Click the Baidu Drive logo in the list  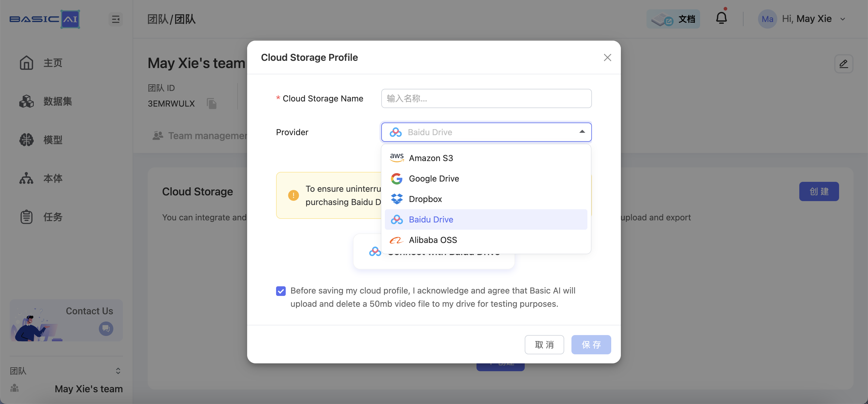pyautogui.click(x=397, y=219)
